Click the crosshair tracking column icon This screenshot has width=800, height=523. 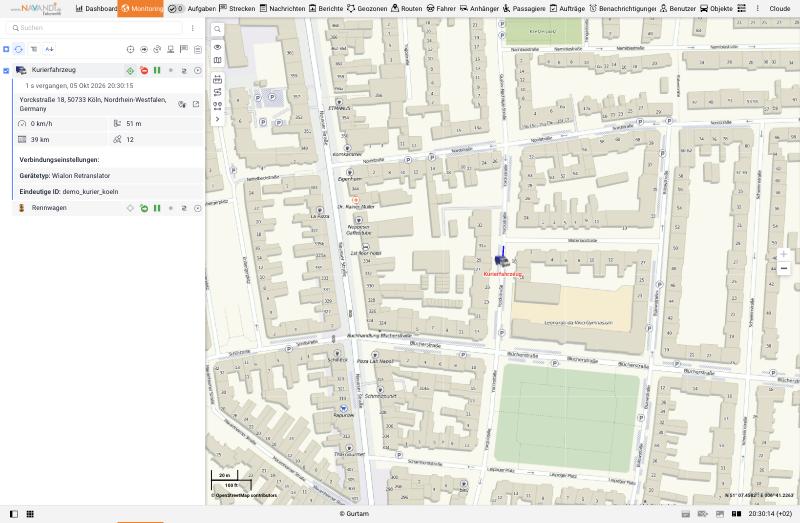click(x=131, y=49)
